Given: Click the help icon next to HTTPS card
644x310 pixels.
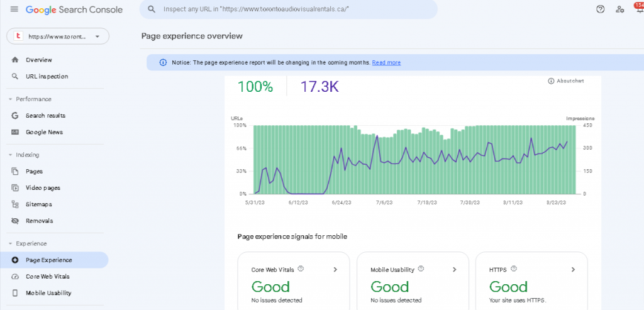Looking at the screenshot, I should click(x=513, y=269).
